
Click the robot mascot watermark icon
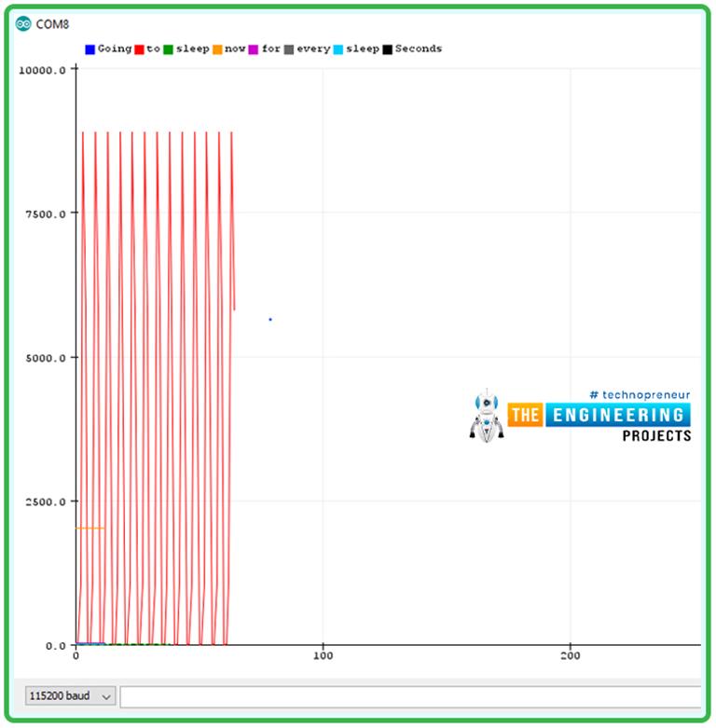pyautogui.click(x=487, y=415)
